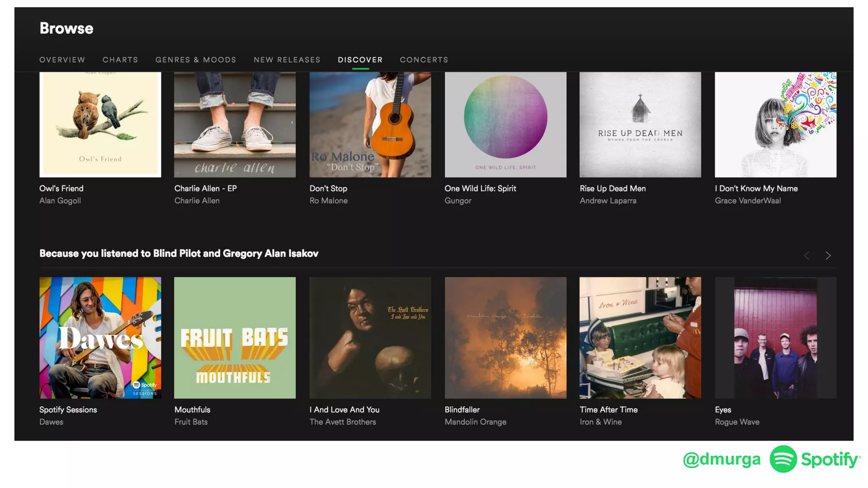Open the Don't Stop title link

pos(328,189)
